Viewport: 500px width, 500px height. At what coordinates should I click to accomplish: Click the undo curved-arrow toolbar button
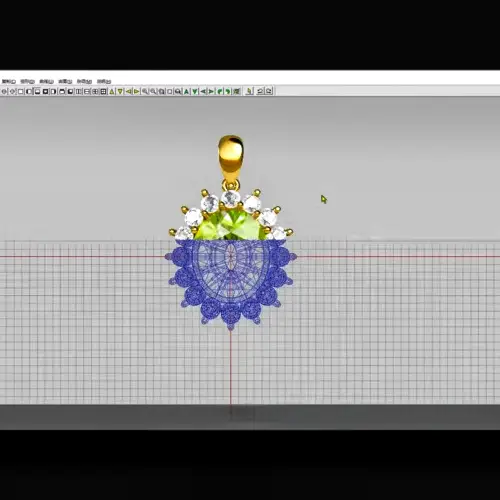pyautogui.click(x=260, y=91)
